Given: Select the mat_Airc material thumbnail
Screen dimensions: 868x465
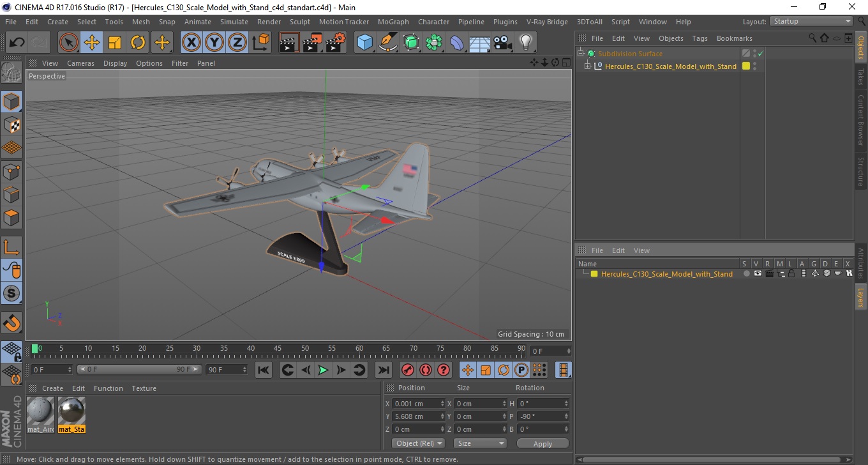Looking at the screenshot, I should point(41,411).
